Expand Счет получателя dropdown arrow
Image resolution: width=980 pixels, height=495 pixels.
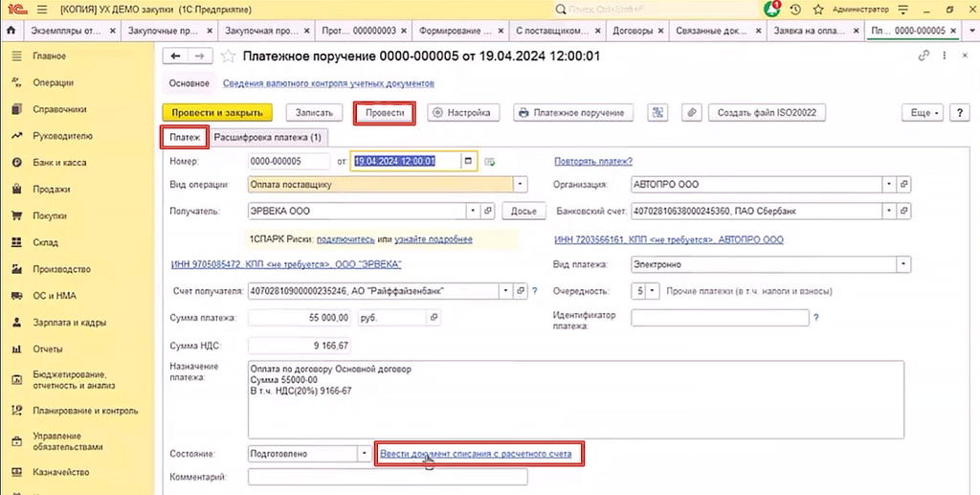click(505, 291)
